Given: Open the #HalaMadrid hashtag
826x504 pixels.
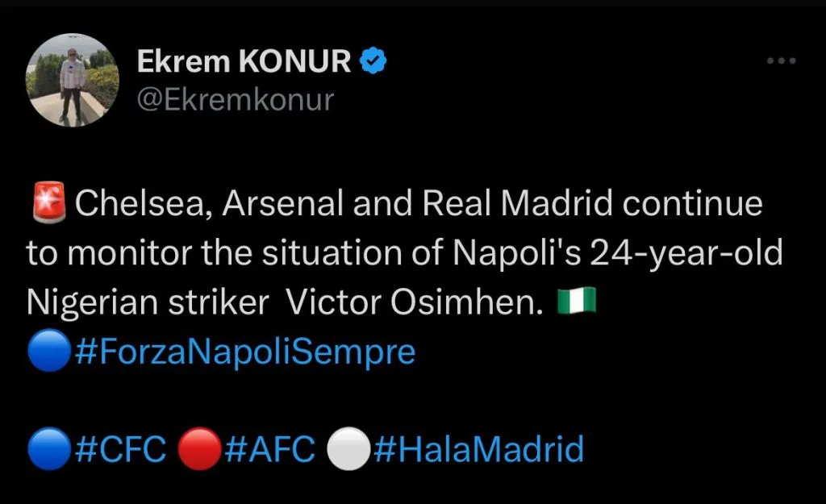Looking at the screenshot, I should 479,449.
